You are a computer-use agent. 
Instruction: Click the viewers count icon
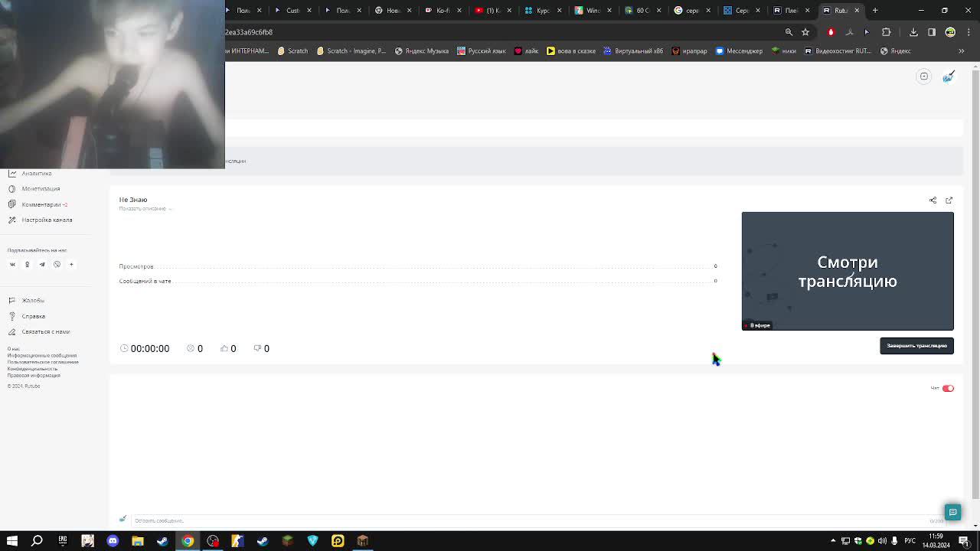coord(191,349)
